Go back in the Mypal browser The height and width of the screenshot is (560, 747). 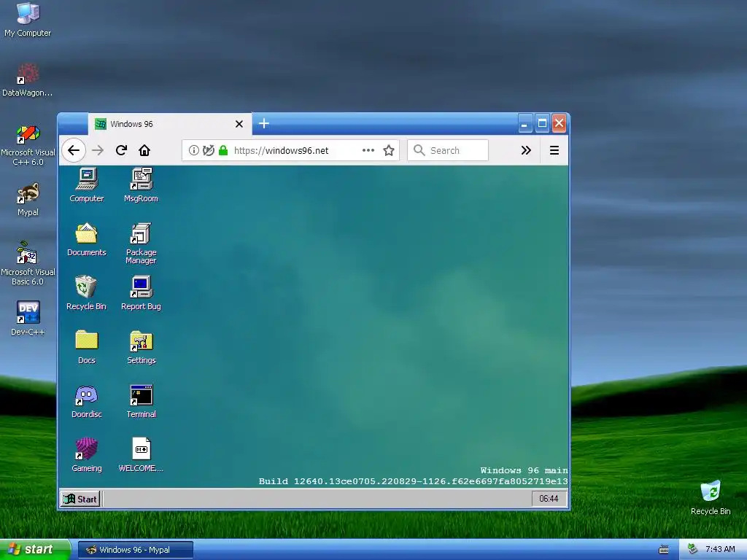(74, 150)
